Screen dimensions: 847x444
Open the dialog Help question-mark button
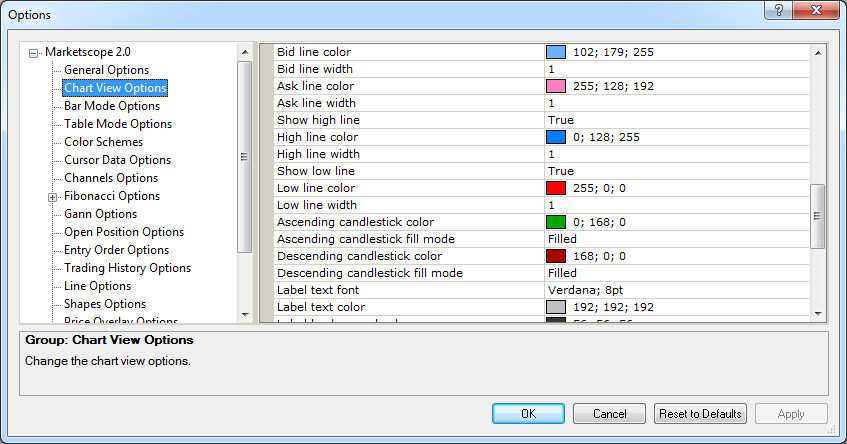click(x=778, y=10)
